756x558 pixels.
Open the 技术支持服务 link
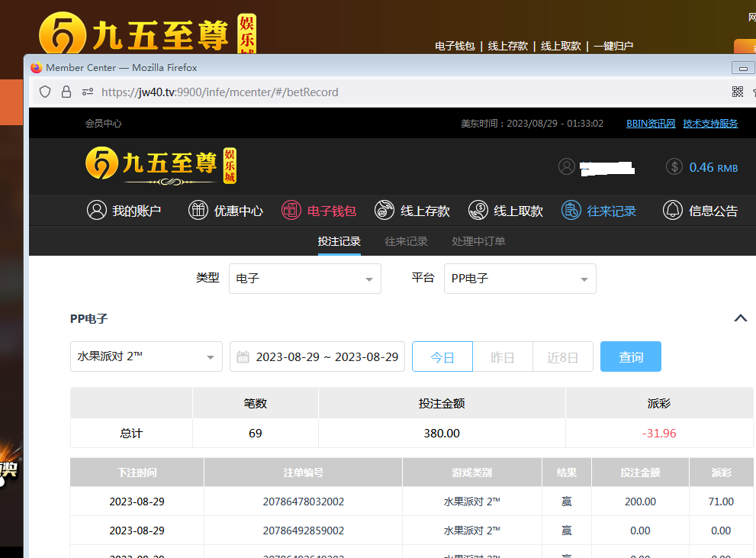coord(710,123)
